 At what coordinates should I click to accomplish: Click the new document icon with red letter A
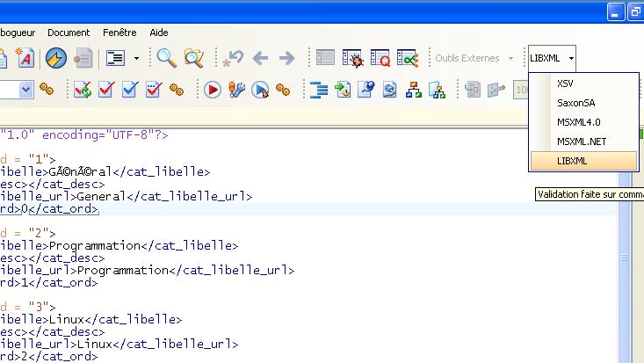(25, 58)
